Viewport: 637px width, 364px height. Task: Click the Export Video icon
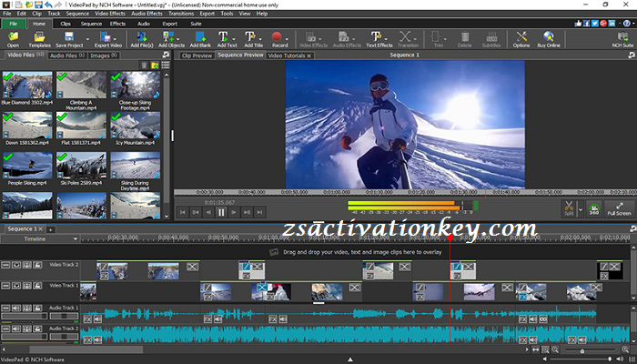pos(106,36)
